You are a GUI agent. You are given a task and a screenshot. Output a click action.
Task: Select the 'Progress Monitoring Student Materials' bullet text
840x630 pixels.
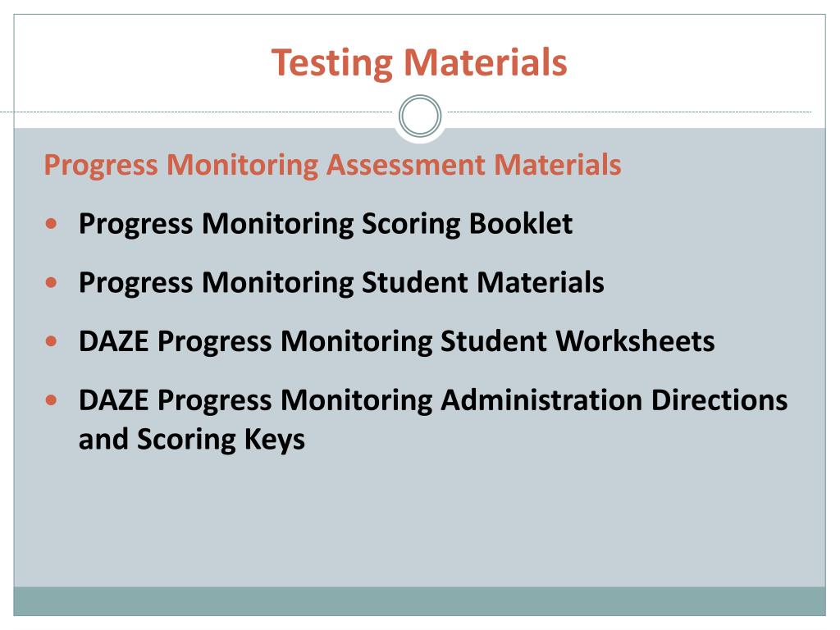coord(341,283)
